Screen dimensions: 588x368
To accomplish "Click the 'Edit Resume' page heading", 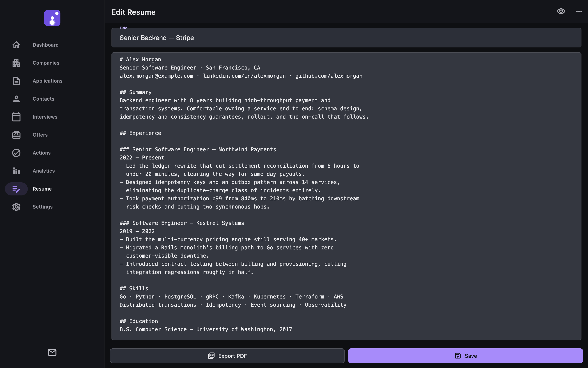I will (x=133, y=12).
